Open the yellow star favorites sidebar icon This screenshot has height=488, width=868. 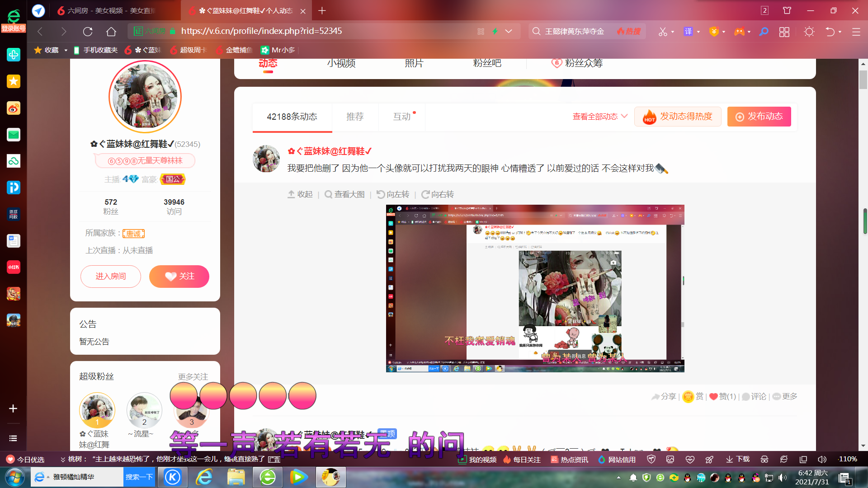pos(14,81)
